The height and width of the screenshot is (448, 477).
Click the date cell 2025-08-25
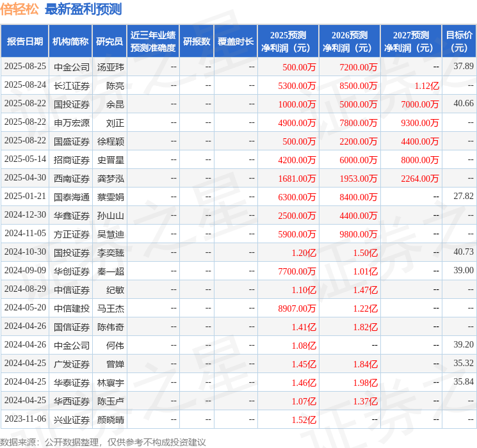[25, 67]
